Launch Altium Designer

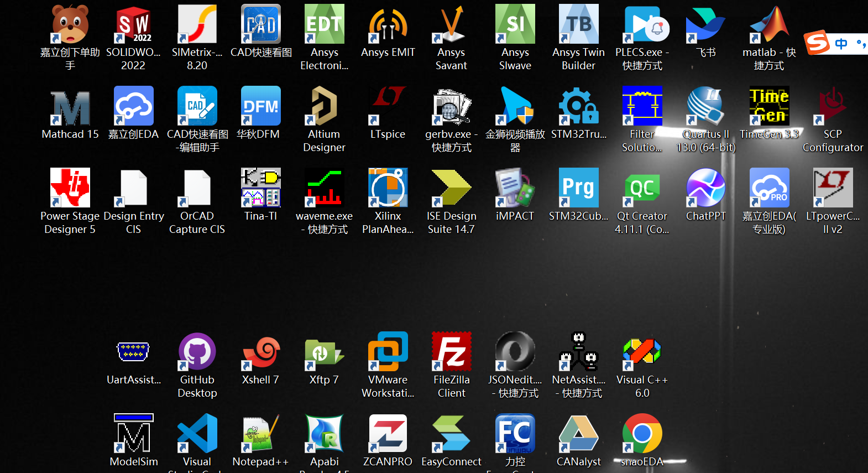324,106
